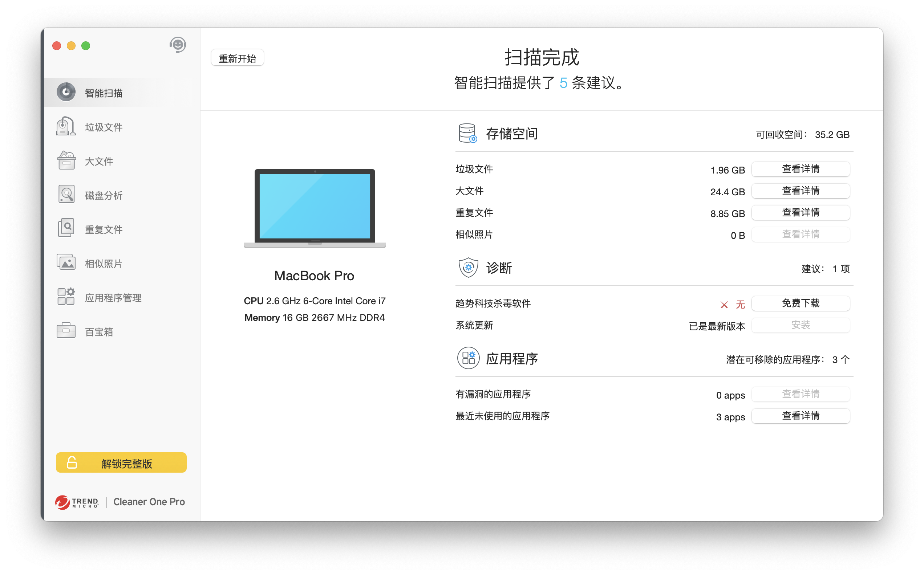924x575 pixels.
Task: Click the Storage (存储空间) database icon
Action: click(x=467, y=134)
